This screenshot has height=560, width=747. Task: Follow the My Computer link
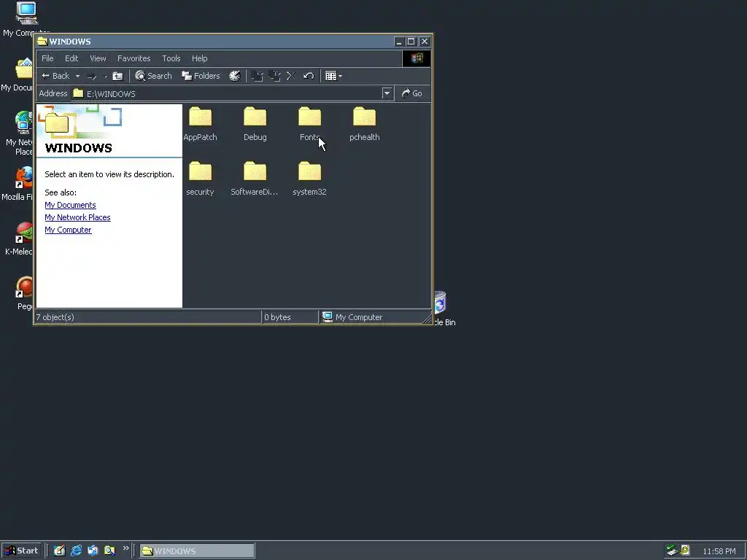tap(68, 230)
